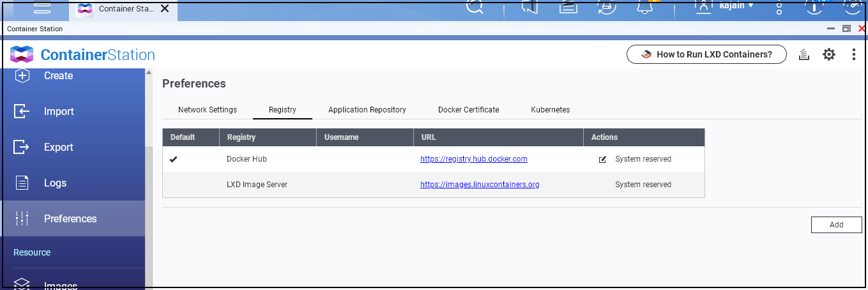Click System reserved in LXD Image Server row

click(x=643, y=185)
